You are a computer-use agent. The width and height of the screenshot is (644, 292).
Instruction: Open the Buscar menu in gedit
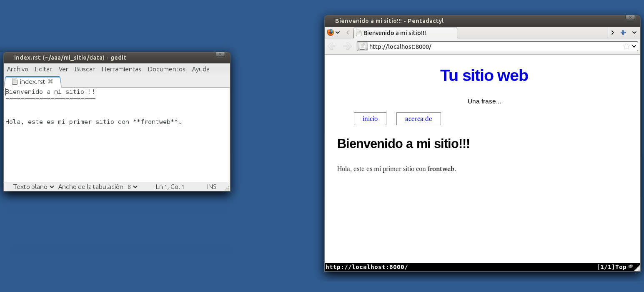(85, 69)
